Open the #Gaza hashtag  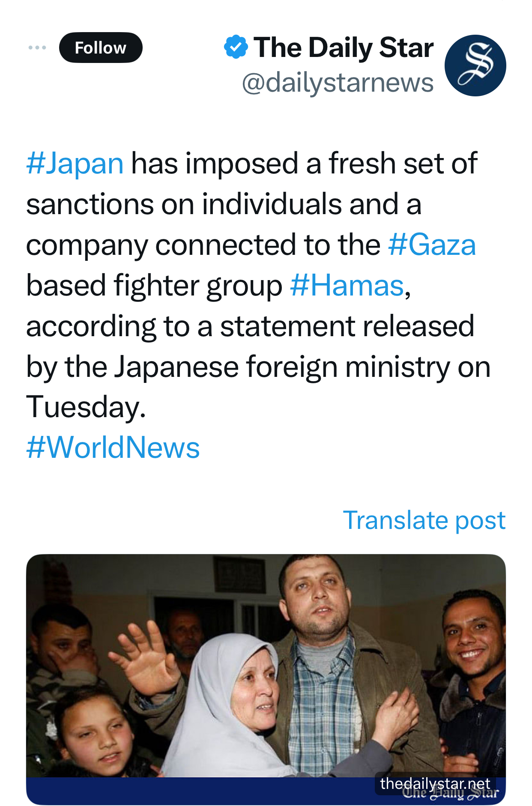coord(432,245)
